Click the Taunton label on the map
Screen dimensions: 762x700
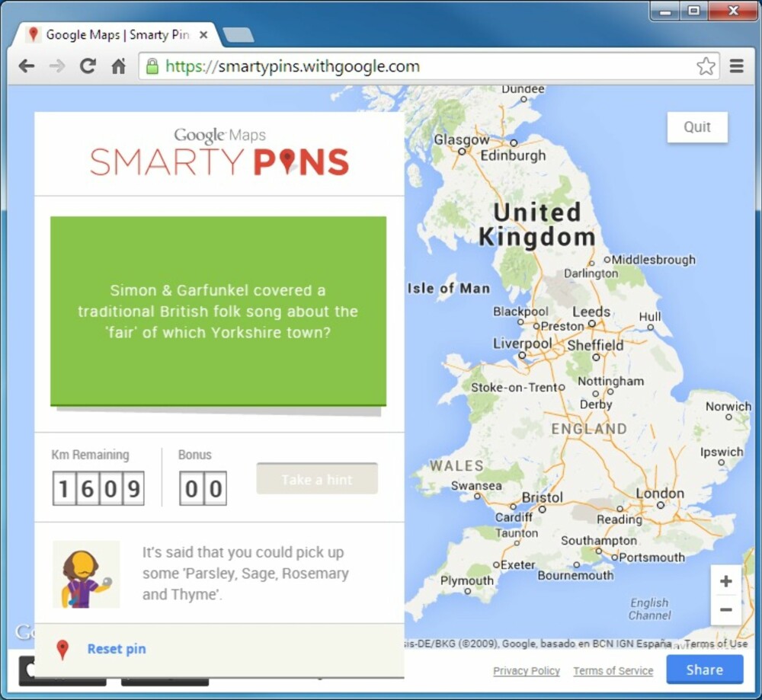pos(517,533)
